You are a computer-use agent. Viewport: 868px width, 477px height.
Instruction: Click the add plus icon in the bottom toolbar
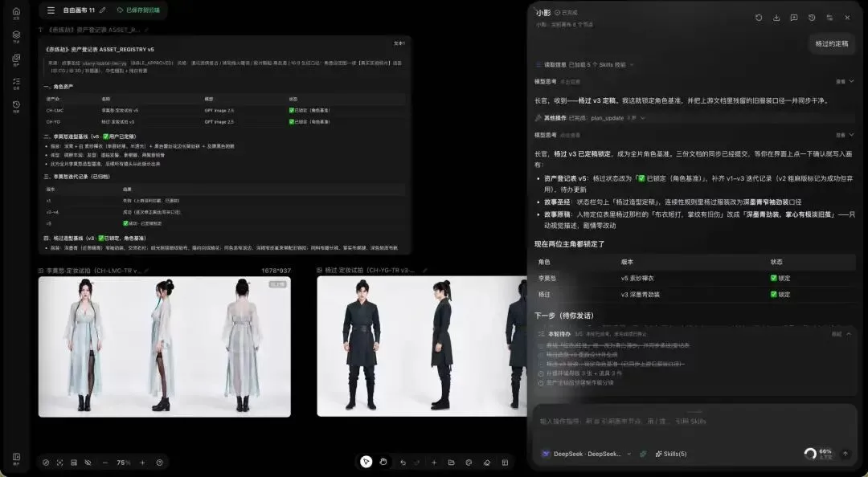click(434, 463)
